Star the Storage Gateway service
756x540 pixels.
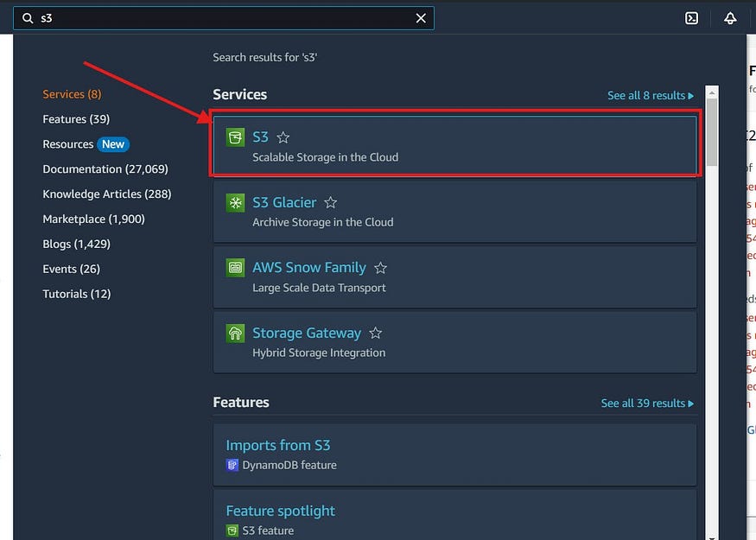(x=376, y=333)
